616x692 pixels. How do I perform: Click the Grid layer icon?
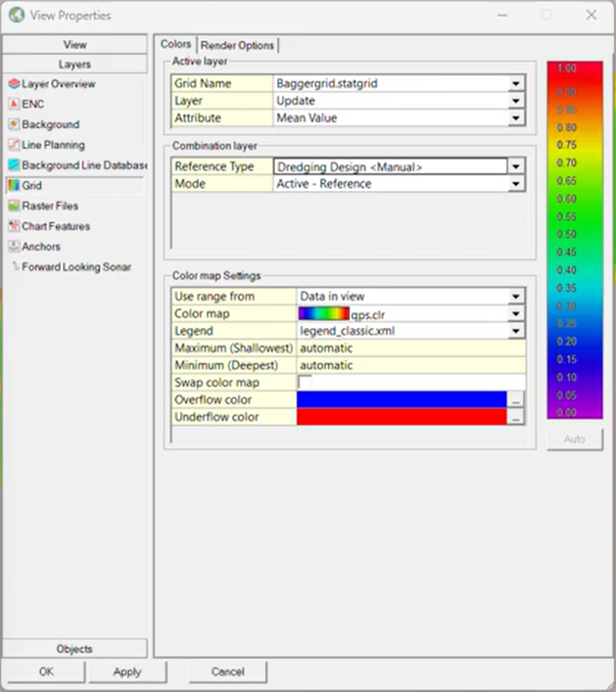pos(14,185)
